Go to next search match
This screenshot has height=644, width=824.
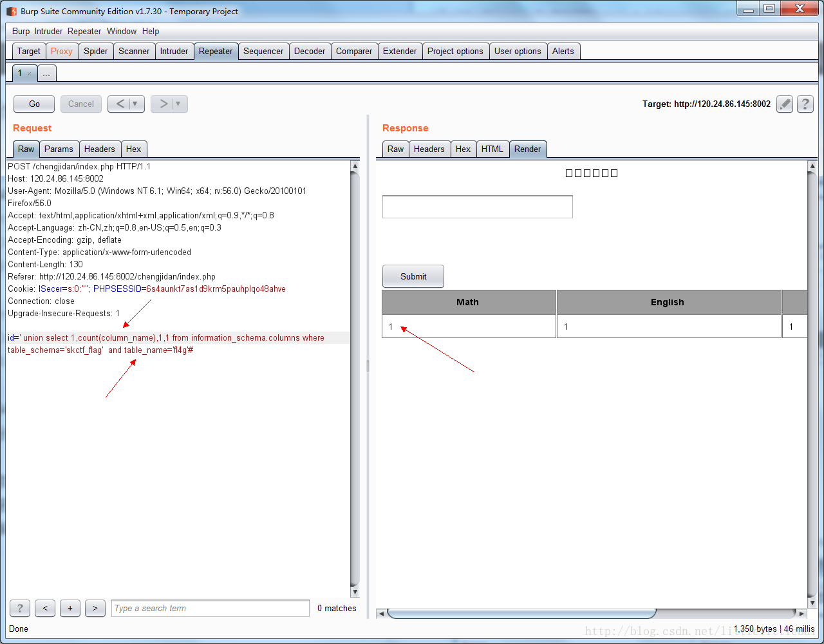(x=95, y=608)
